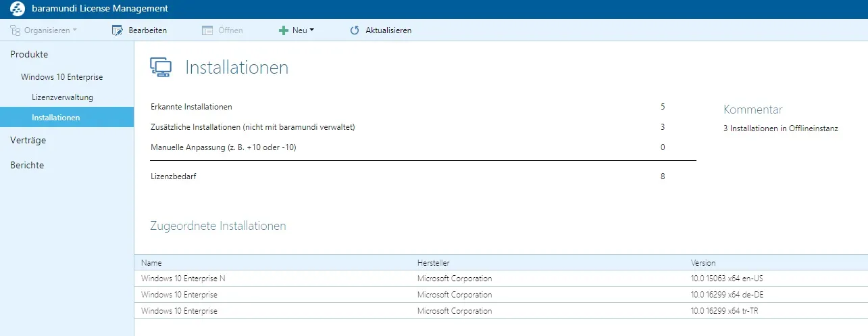Click the Manuelle Anpassung value 0
The image size is (868, 336).
pos(663,147)
